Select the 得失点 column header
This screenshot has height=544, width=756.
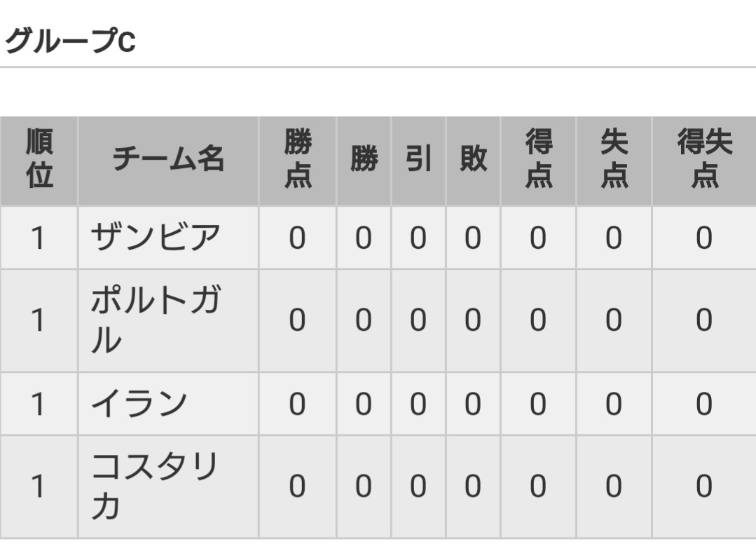[704, 158]
